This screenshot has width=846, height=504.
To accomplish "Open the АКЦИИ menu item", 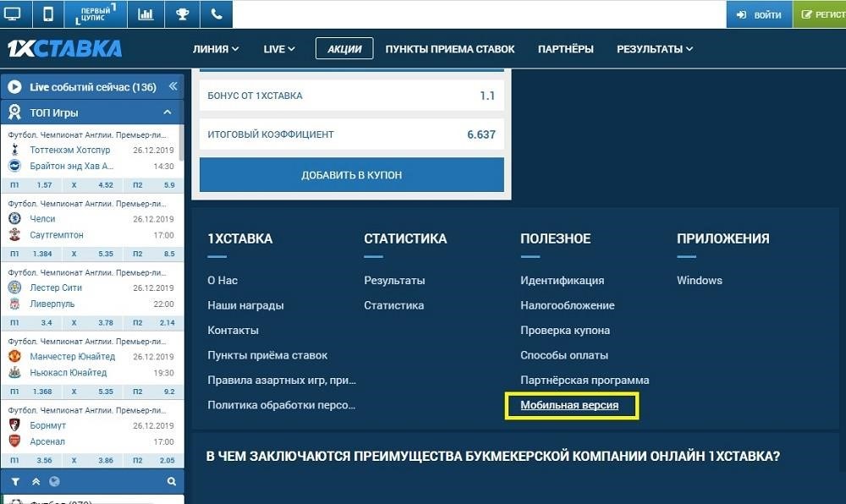I will (x=344, y=48).
